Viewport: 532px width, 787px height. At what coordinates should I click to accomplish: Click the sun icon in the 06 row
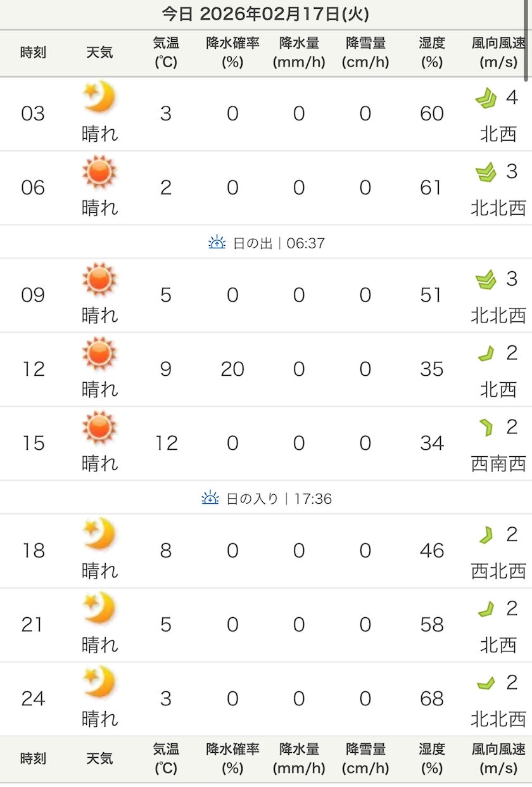(99, 171)
